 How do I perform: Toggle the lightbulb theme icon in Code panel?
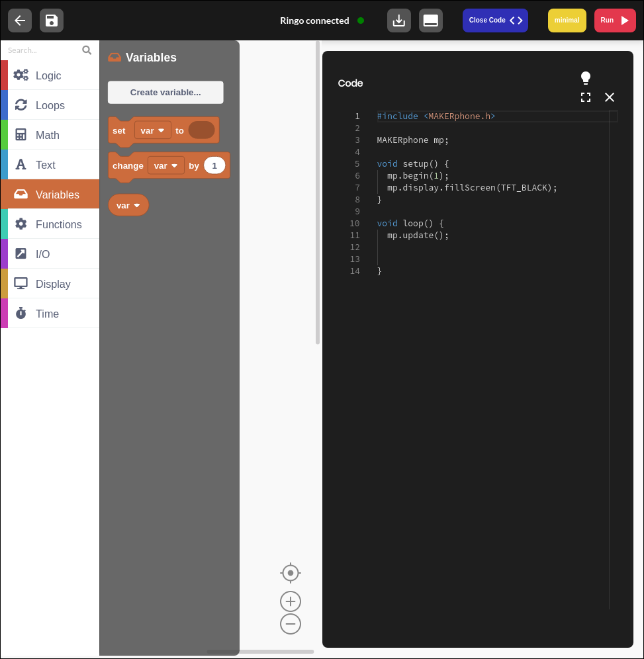pos(586,78)
